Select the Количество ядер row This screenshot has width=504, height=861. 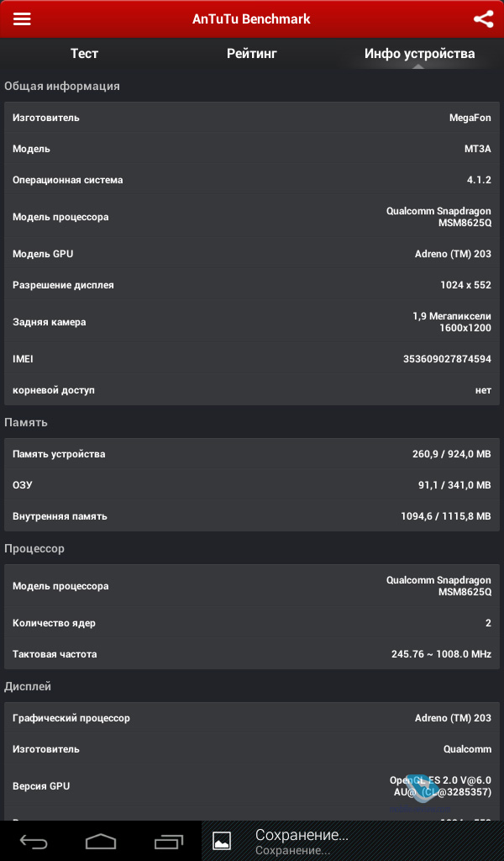pos(252,623)
